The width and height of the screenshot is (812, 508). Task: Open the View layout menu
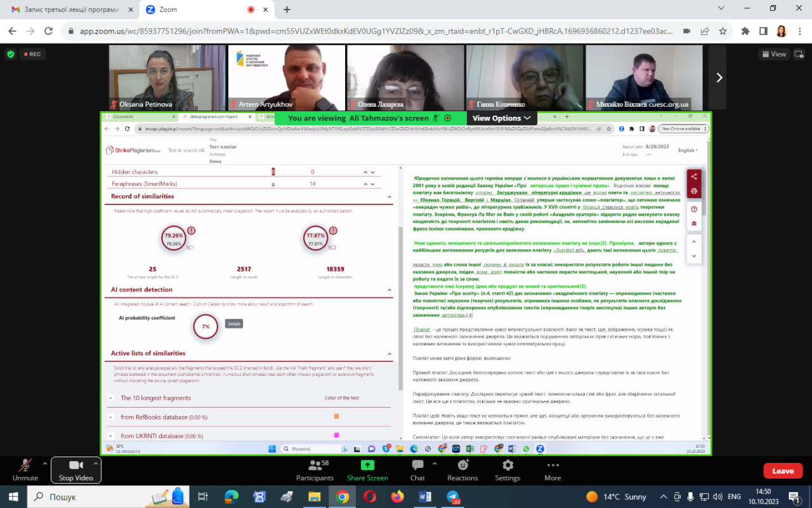[774, 54]
